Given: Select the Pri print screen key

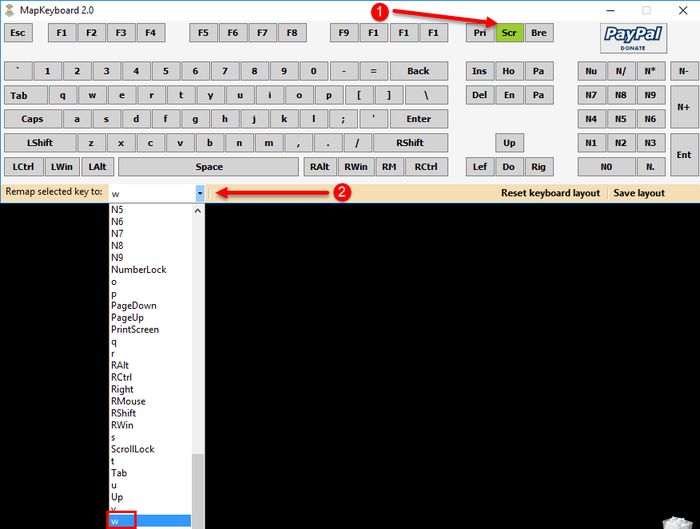Looking at the screenshot, I should [480, 33].
